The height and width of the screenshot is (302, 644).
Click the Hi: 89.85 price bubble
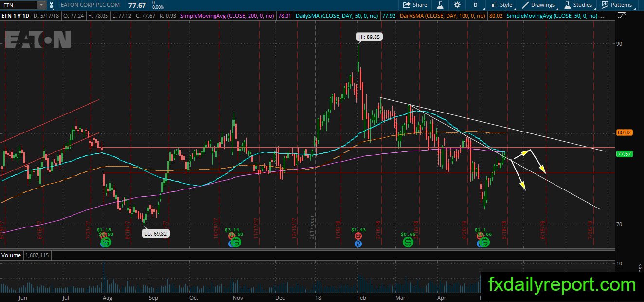coord(368,36)
